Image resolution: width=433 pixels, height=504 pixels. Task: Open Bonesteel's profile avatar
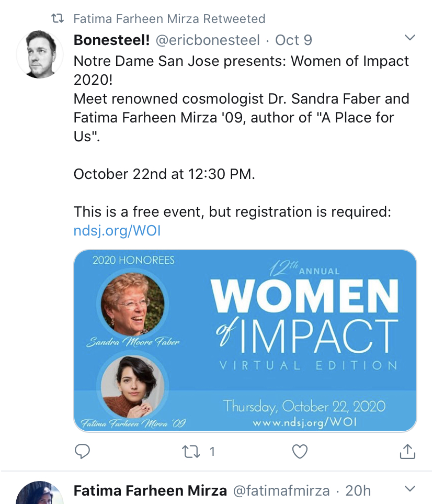(40, 54)
